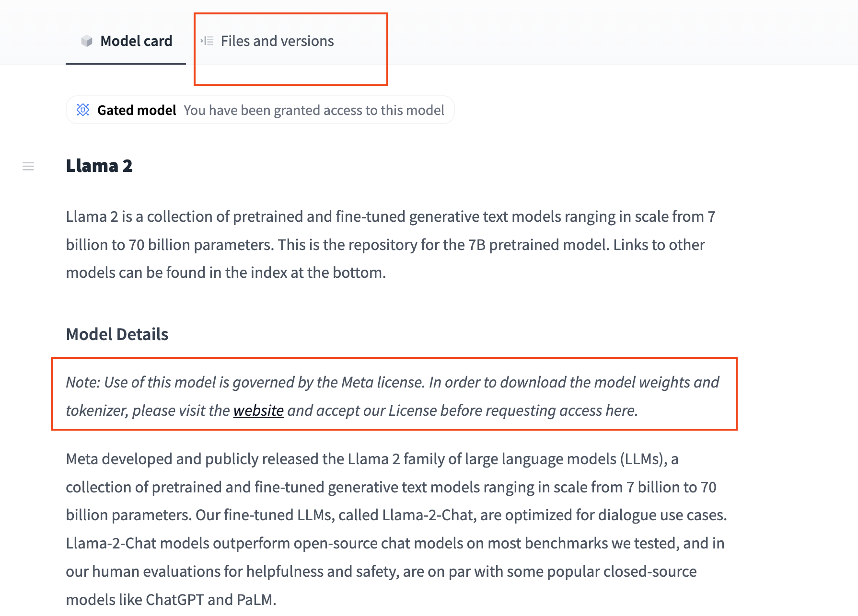
Task: Click the cube icon beside Model card
Action: point(87,41)
